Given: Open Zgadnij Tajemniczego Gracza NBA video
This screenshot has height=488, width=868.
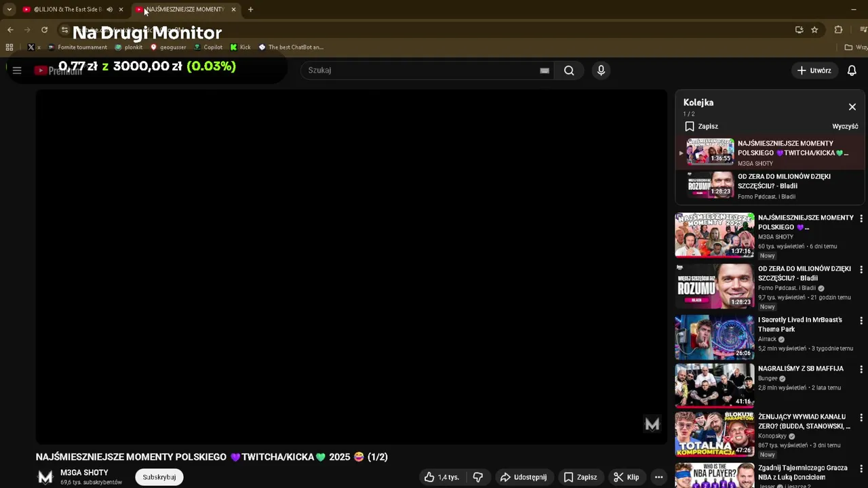Looking at the screenshot, I should pos(803,472).
